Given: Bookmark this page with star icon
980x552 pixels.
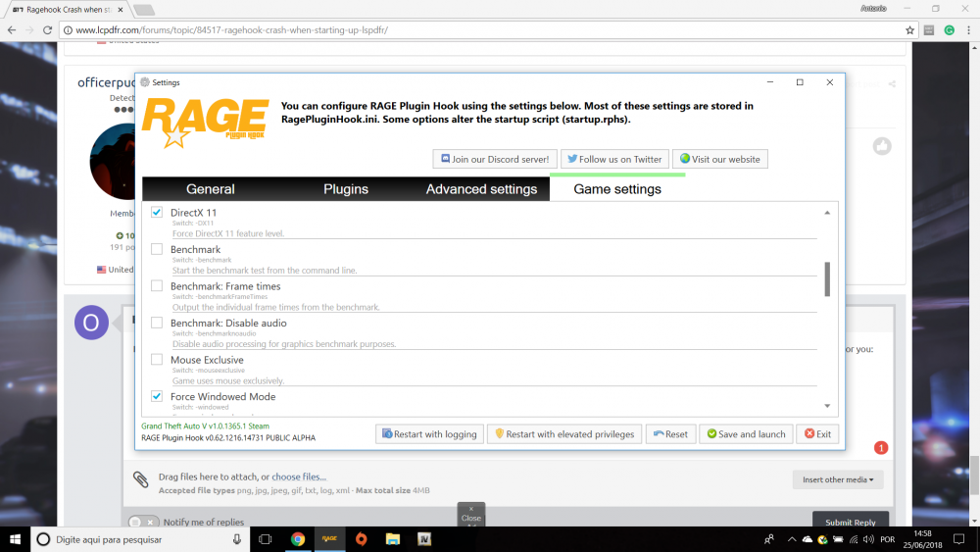Looking at the screenshot, I should pos(910,30).
